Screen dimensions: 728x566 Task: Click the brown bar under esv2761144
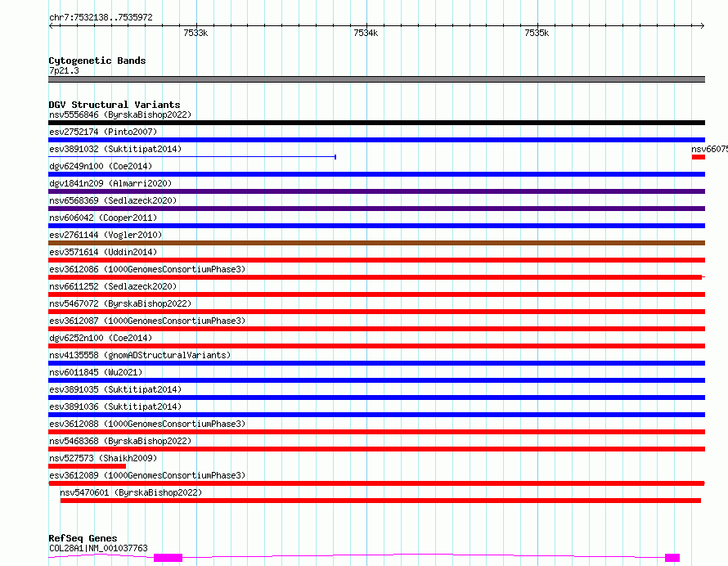(376, 243)
